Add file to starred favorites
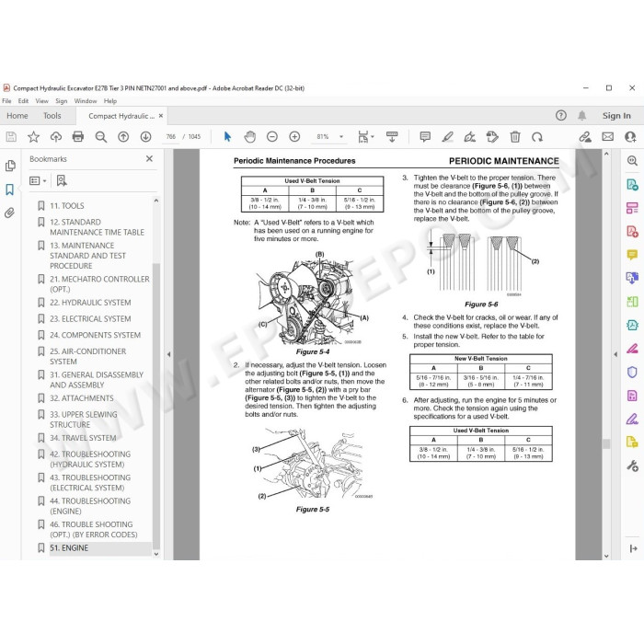This screenshot has width=644, height=644. [x=34, y=137]
